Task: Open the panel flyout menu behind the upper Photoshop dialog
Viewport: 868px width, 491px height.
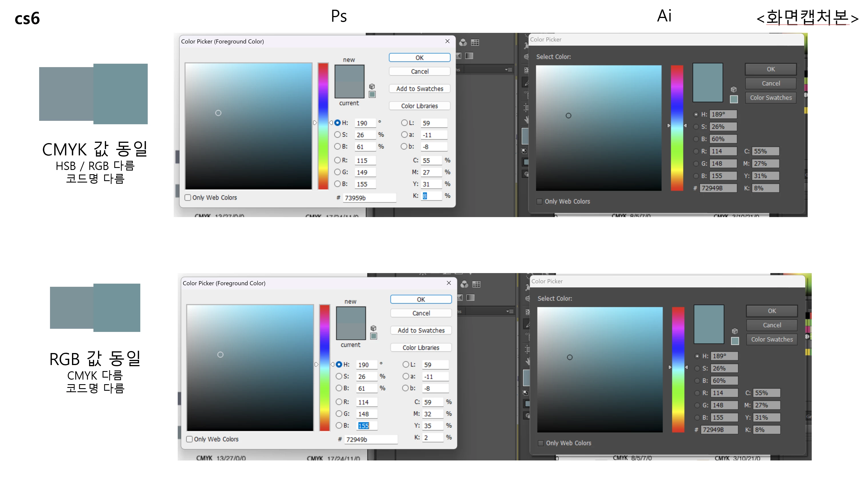Action: coord(509,70)
